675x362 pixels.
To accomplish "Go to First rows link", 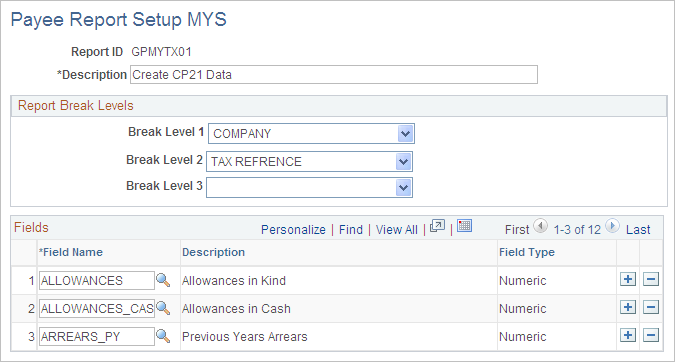I will 517,230.
